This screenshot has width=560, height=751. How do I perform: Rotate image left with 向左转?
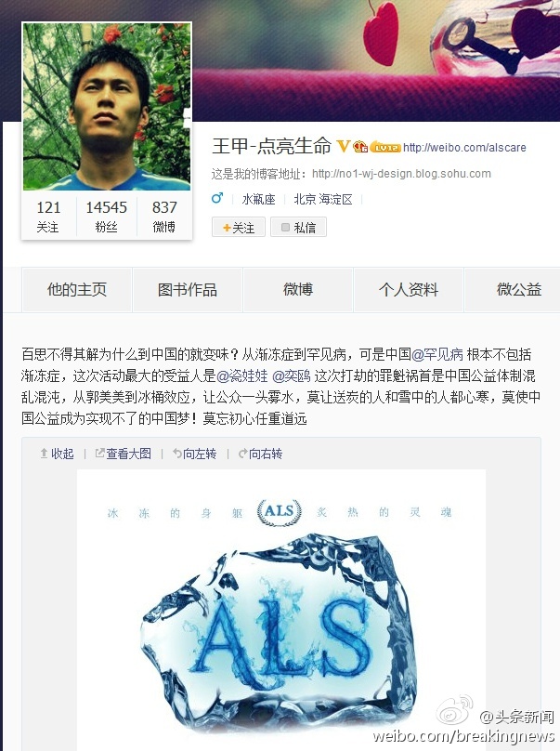coord(194,453)
